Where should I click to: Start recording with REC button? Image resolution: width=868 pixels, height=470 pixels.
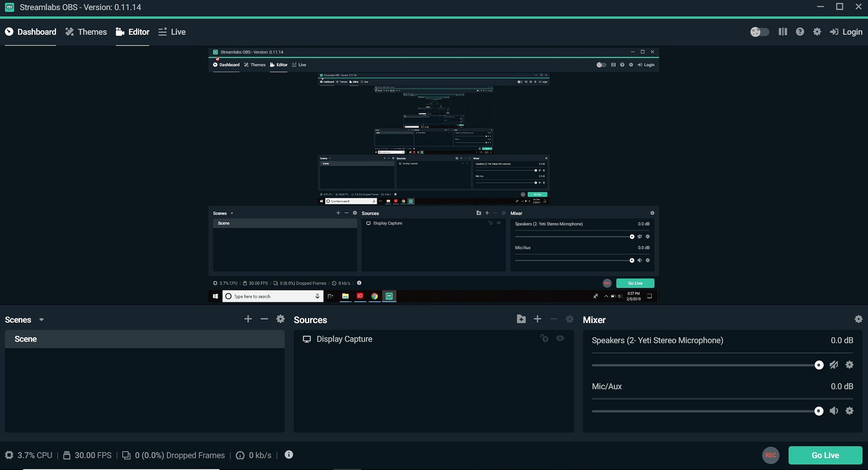(x=771, y=455)
